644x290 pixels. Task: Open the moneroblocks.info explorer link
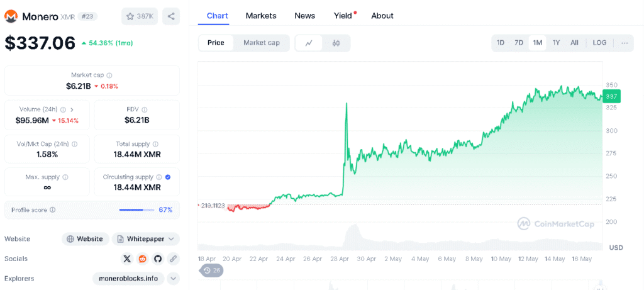point(128,279)
